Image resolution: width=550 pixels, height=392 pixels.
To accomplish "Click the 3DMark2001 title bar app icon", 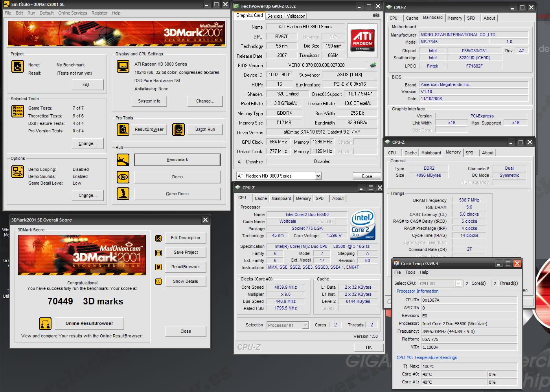I will point(7,4).
